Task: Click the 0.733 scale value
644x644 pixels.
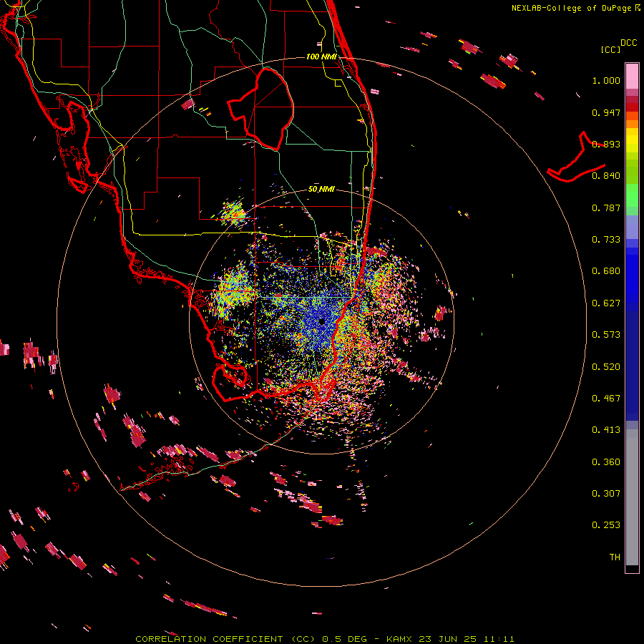Action: [606, 240]
